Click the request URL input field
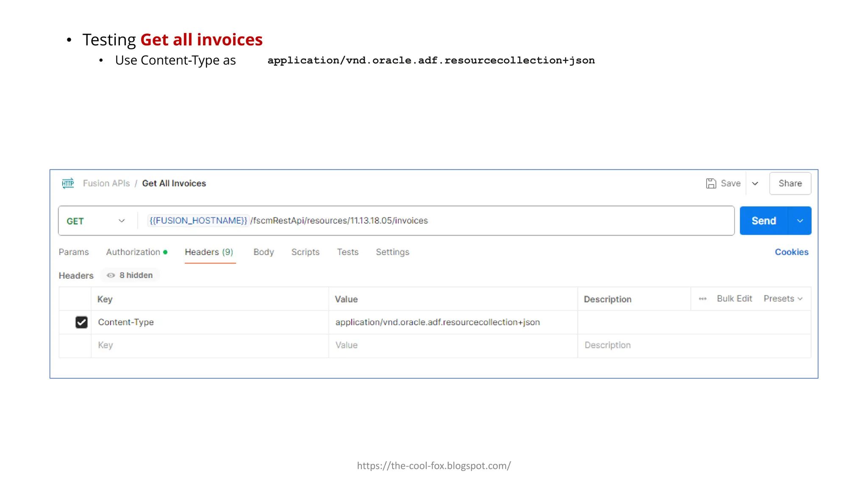The height and width of the screenshot is (488, 868). (437, 221)
